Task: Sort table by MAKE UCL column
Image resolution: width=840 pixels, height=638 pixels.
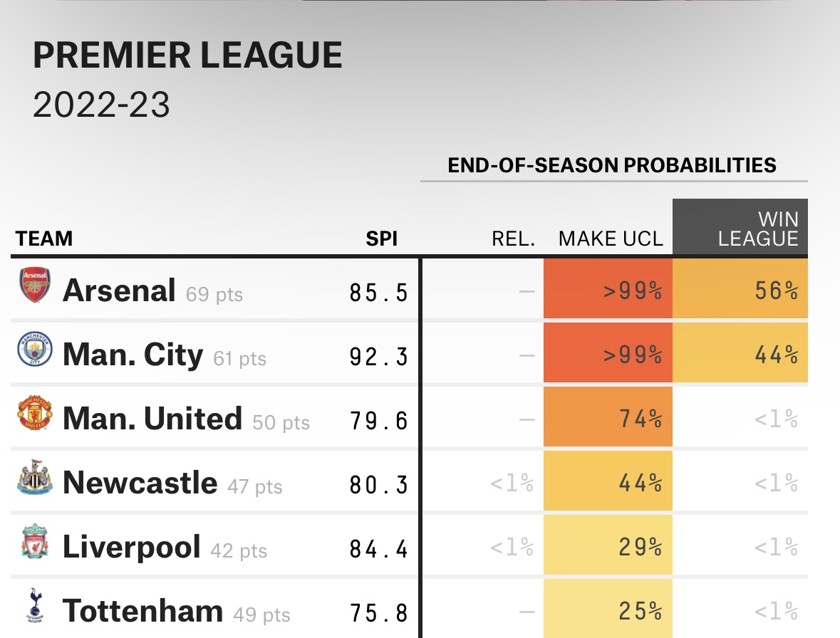Action: [x=611, y=239]
